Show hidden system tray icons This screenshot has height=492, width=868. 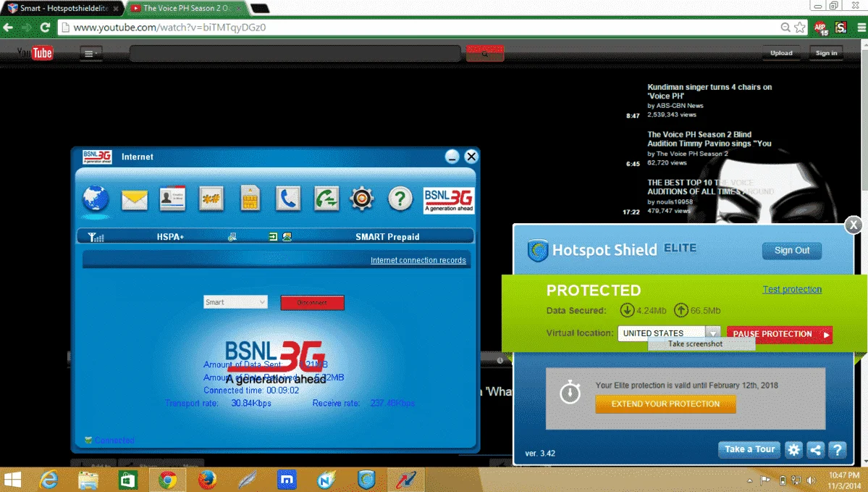[x=749, y=481]
